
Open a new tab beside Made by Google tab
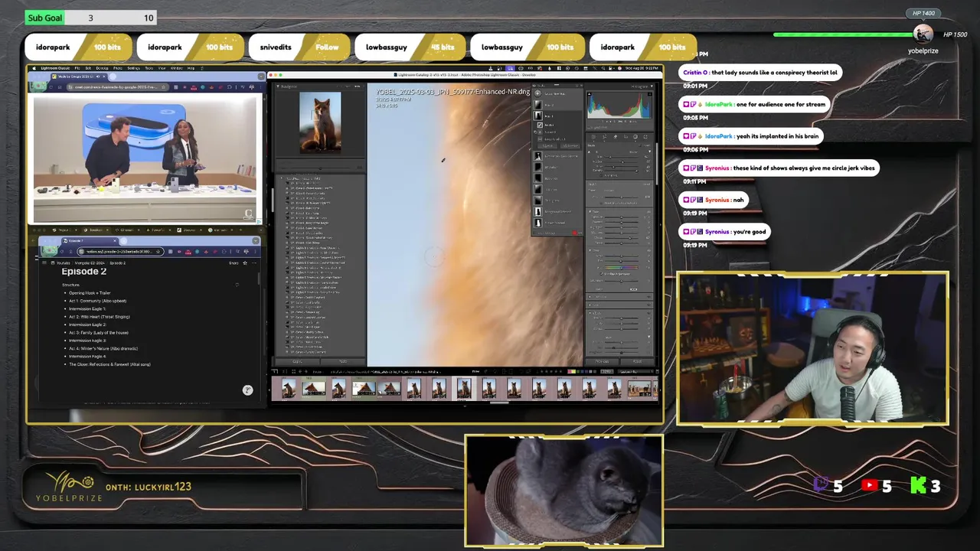tap(113, 77)
